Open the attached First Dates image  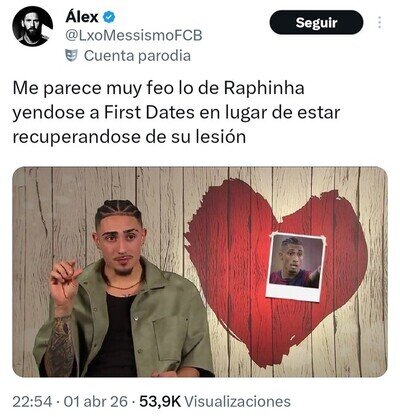[x=200, y=272]
